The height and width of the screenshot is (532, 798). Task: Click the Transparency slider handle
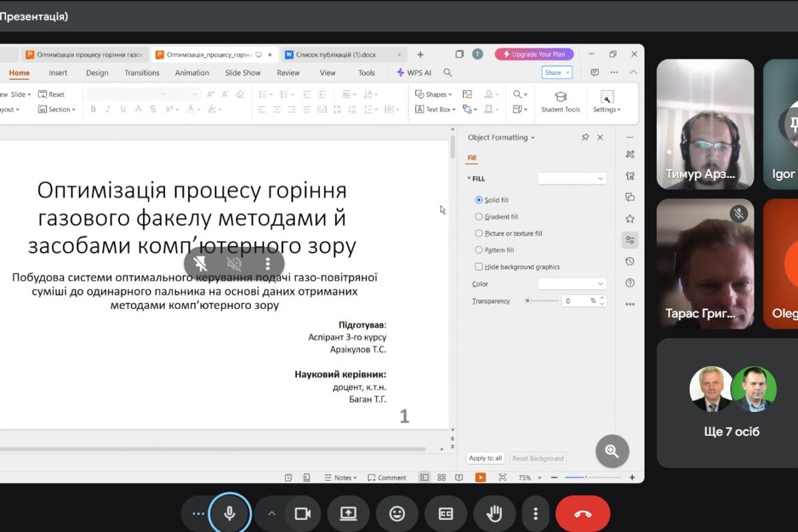pyautogui.click(x=527, y=301)
